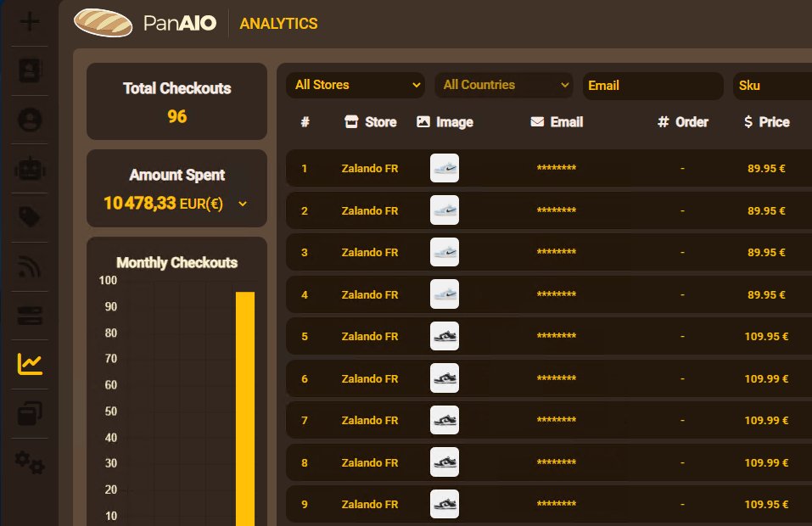Click the 89.95 € price in row 3
This screenshot has width=812, height=526.
click(x=766, y=253)
